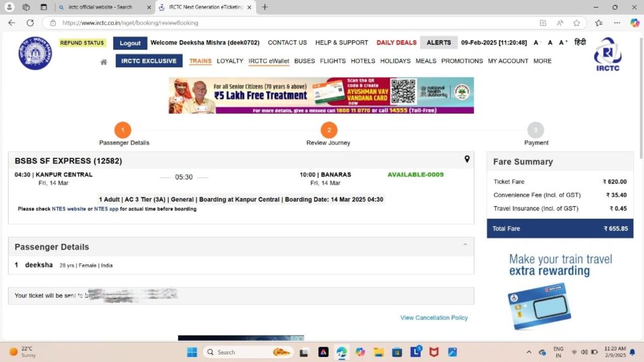Click the Indian Railways round logo
The image size is (644, 362).
point(35,53)
